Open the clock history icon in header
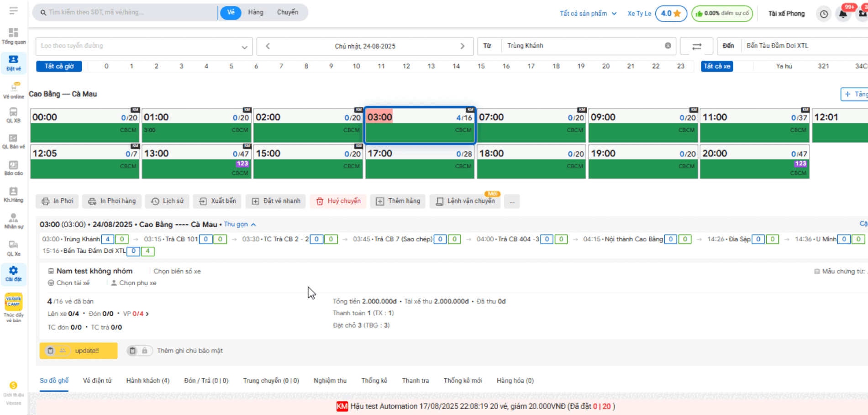This screenshot has width=868, height=415. tap(824, 14)
